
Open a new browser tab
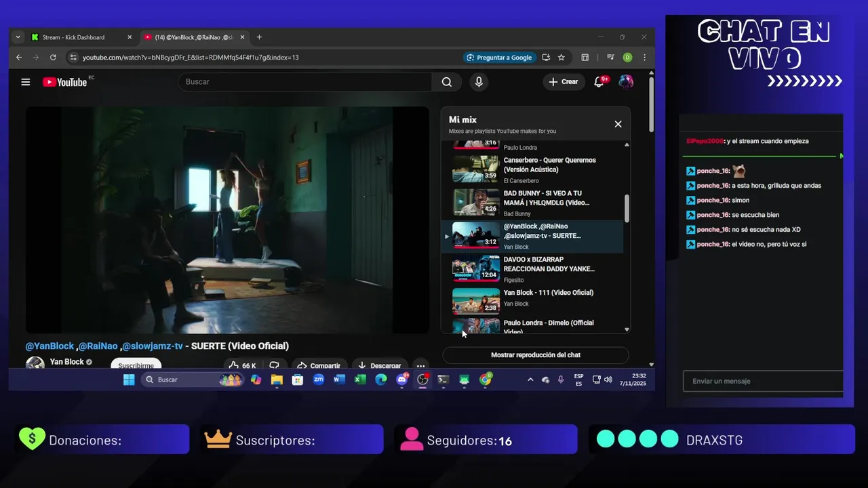pos(259,37)
